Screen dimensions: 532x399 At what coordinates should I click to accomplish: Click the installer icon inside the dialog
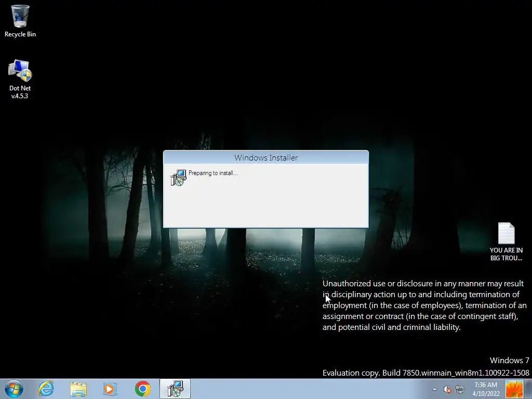point(179,178)
